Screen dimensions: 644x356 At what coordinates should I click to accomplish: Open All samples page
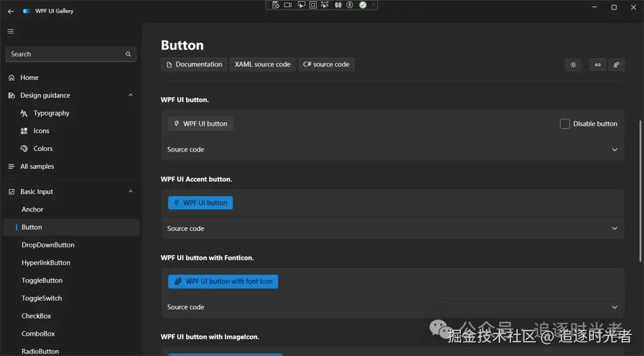click(71, 166)
